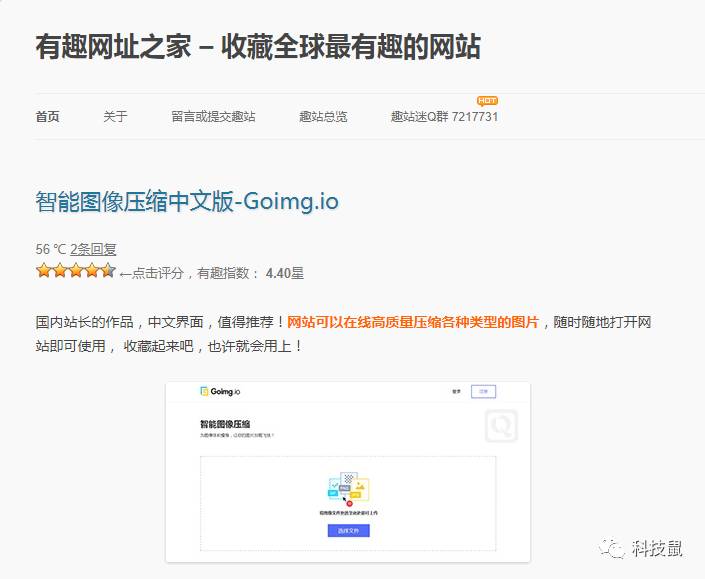This screenshot has height=579, width=705.
Task: Open 留言或提交趣站 page
Action: pyautogui.click(x=214, y=117)
